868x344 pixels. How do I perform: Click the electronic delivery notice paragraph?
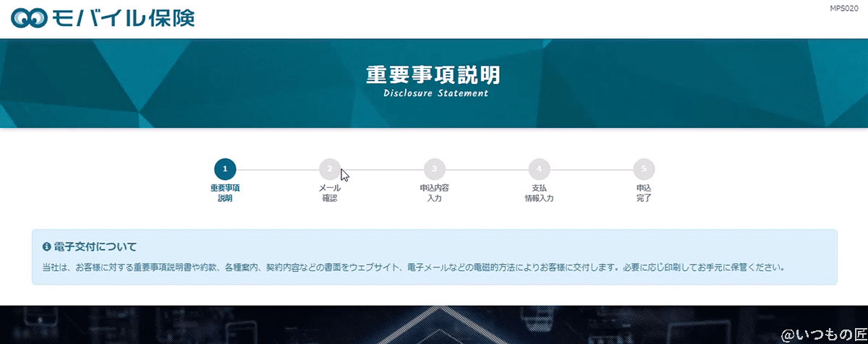pos(413,267)
